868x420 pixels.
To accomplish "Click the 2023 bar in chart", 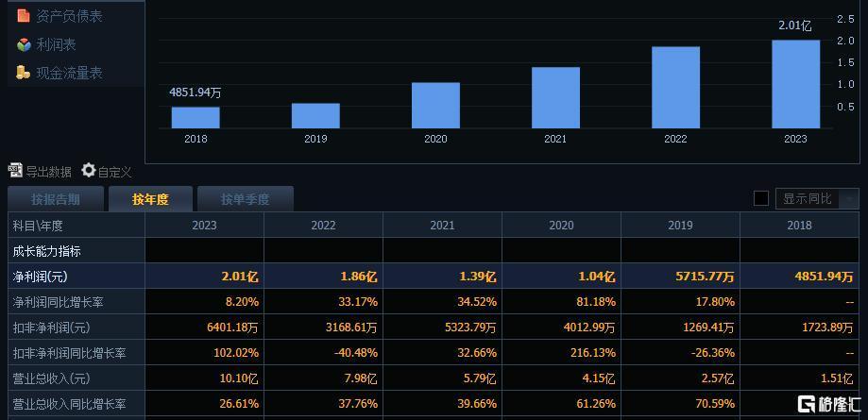I will click(x=795, y=84).
